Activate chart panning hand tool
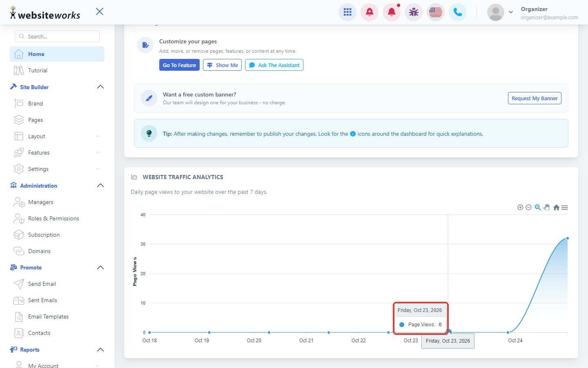This screenshot has width=588, height=368. (x=547, y=207)
